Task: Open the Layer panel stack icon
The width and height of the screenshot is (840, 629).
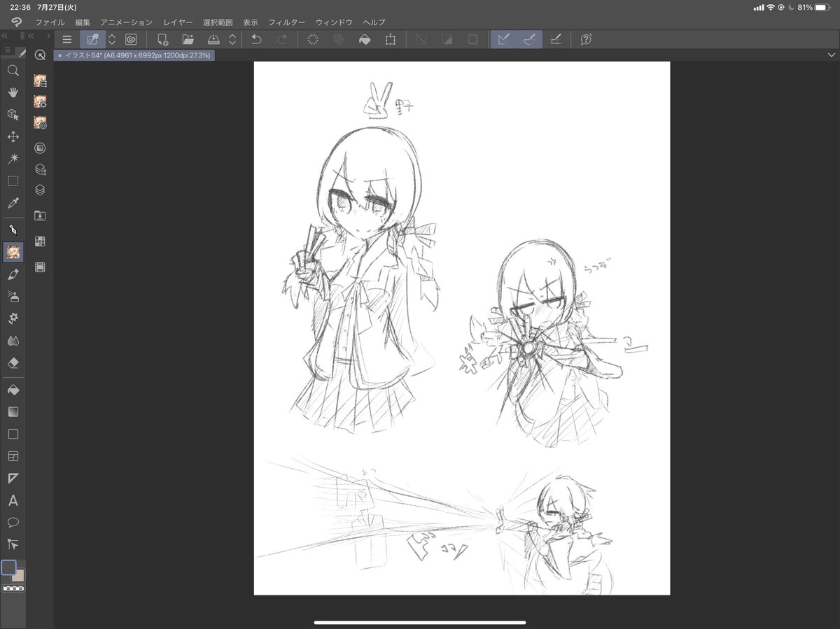Action: pos(40,190)
